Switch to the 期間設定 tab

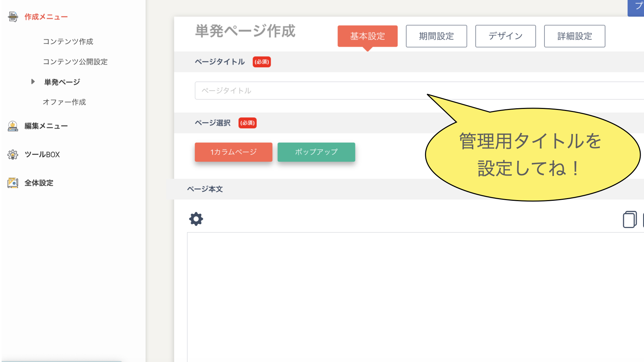point(436,36)
